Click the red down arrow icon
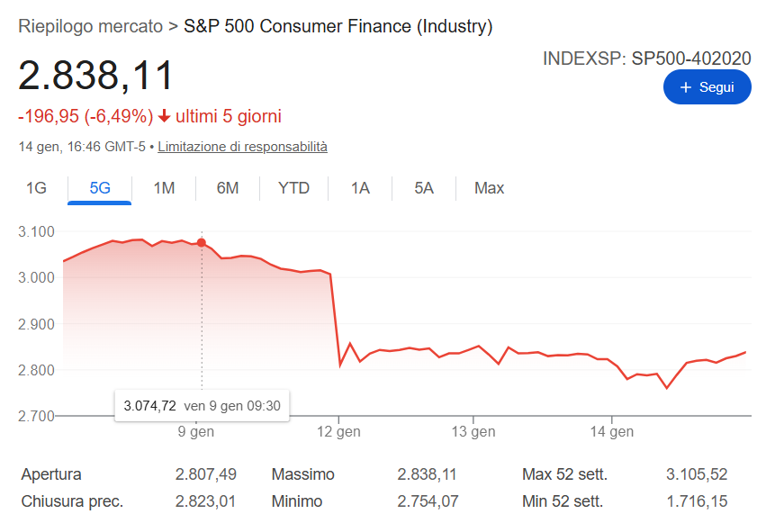This screenshot has height=532, width=775. click(x=164, y=116)
